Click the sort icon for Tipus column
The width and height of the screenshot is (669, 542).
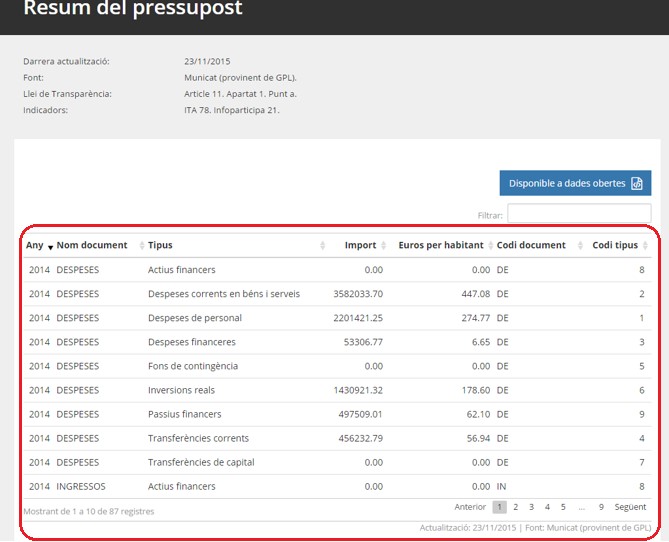point(322,246)
